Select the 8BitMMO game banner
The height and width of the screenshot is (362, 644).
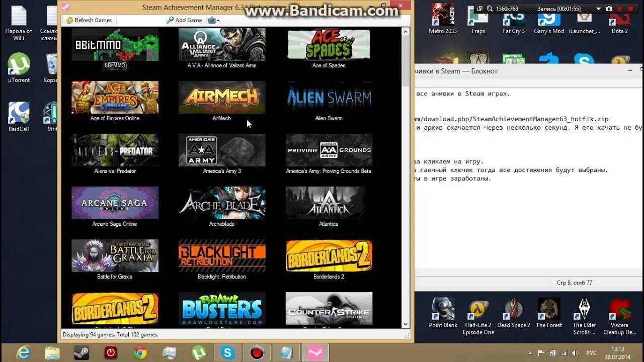click(x=115, y=45)
